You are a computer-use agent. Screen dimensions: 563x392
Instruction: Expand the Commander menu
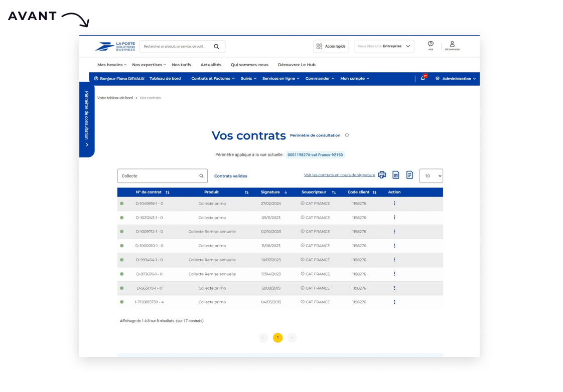(320, 79)
